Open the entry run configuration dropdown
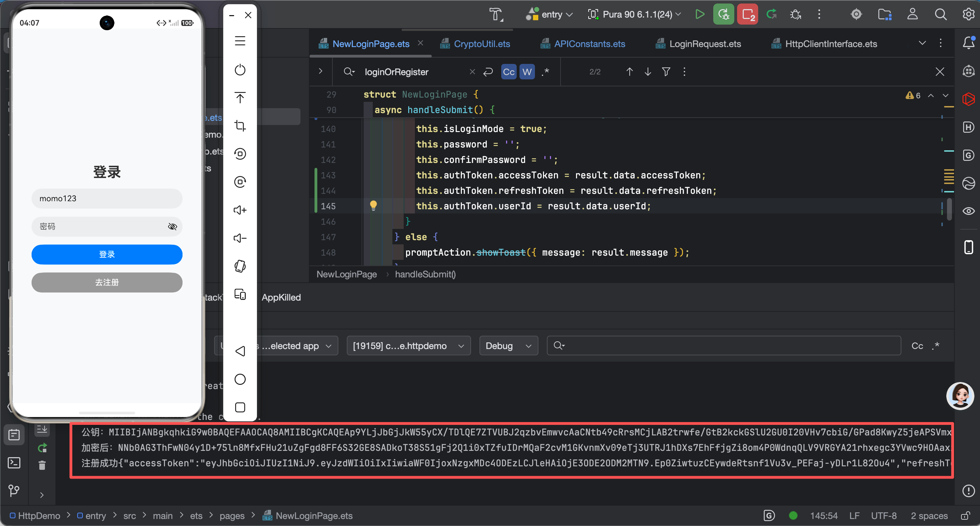This screenshot has height=526, width=980. point(549,14)
